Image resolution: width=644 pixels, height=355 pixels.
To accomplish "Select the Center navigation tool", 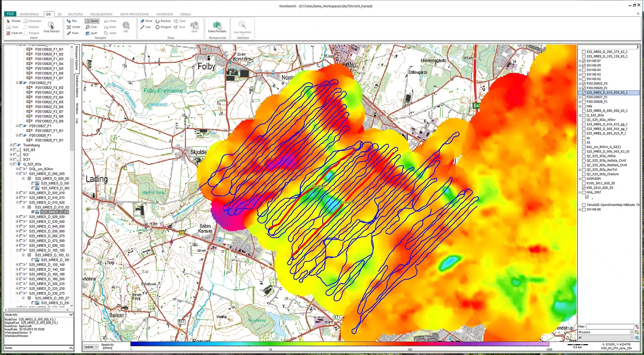I will click(74, 27).
